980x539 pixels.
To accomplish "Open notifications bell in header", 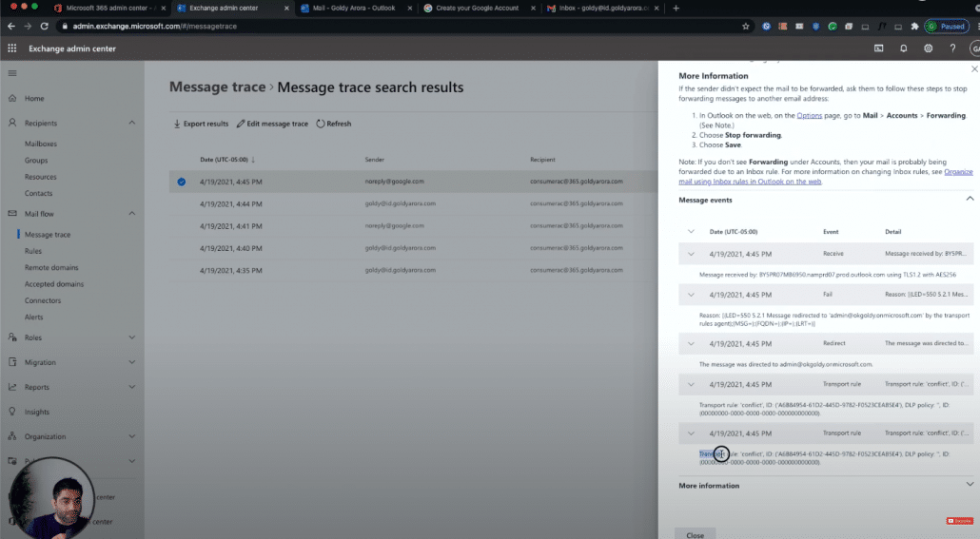I will 903,48.
